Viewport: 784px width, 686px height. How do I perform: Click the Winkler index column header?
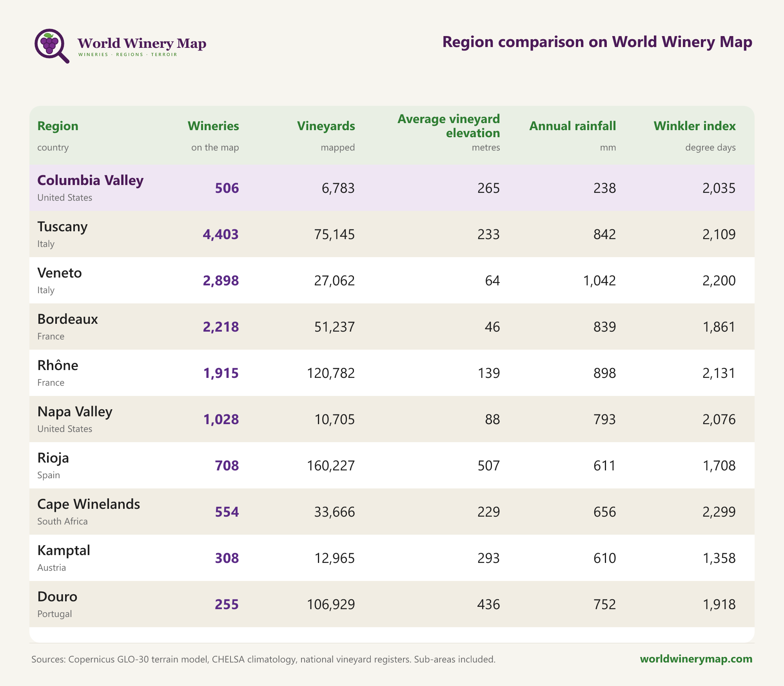[695, 126]
